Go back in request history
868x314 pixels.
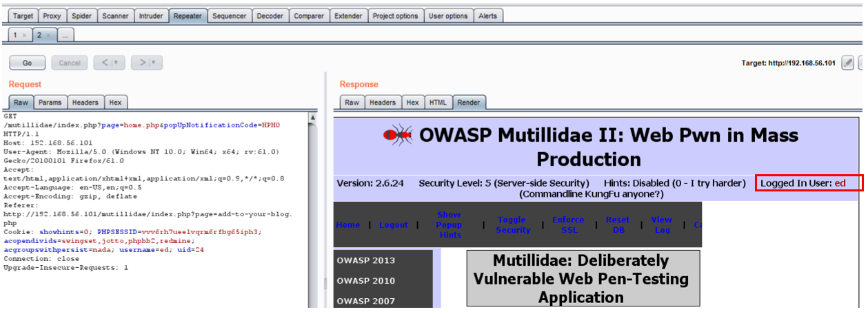pos(104,63)
